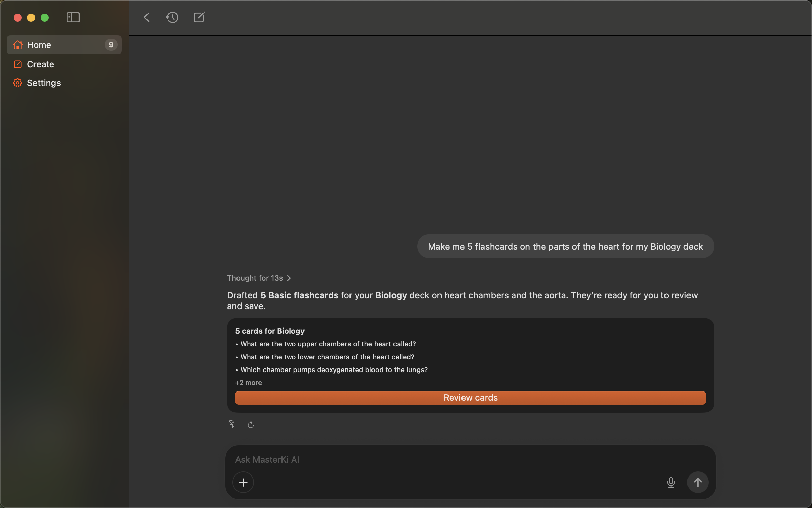
Task: Copy the AI response with copy icon
Action: 231,424
